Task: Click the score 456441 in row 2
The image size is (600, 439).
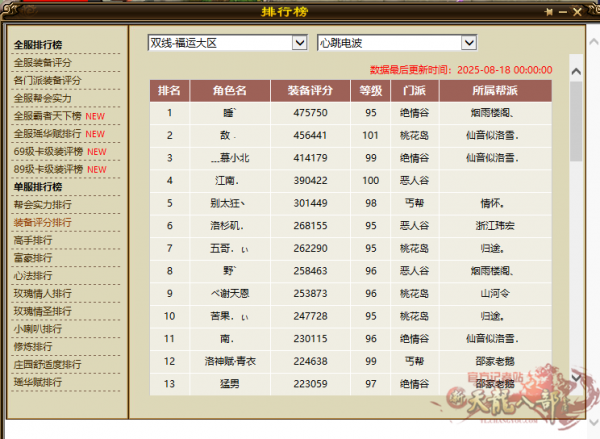Action: (x=310, y=135)
